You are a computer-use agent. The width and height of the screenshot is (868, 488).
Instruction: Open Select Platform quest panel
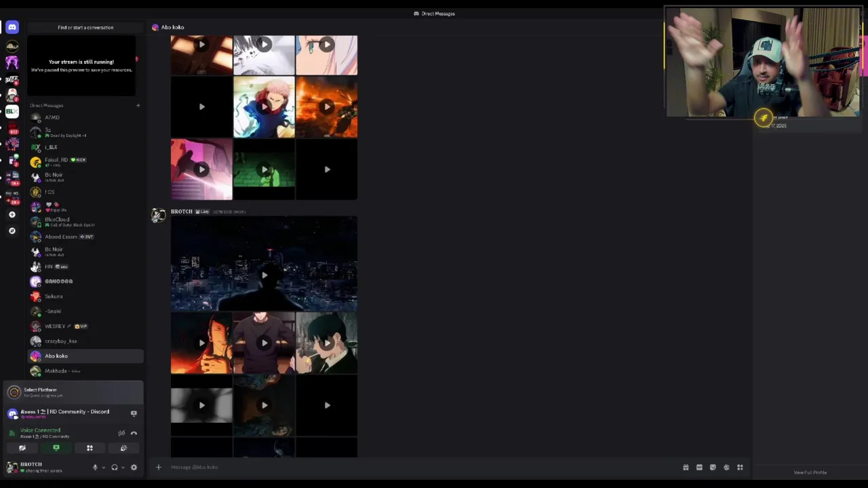coord(73,392)
